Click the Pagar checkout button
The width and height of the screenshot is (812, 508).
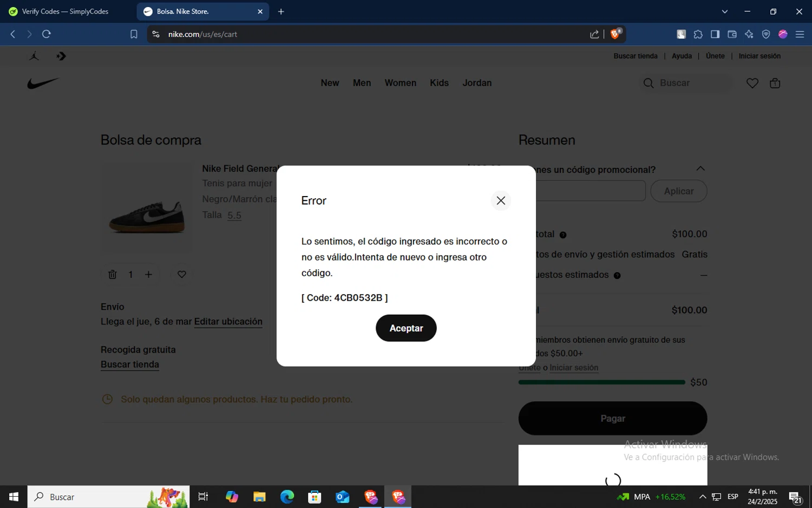(x=613, y=419)
